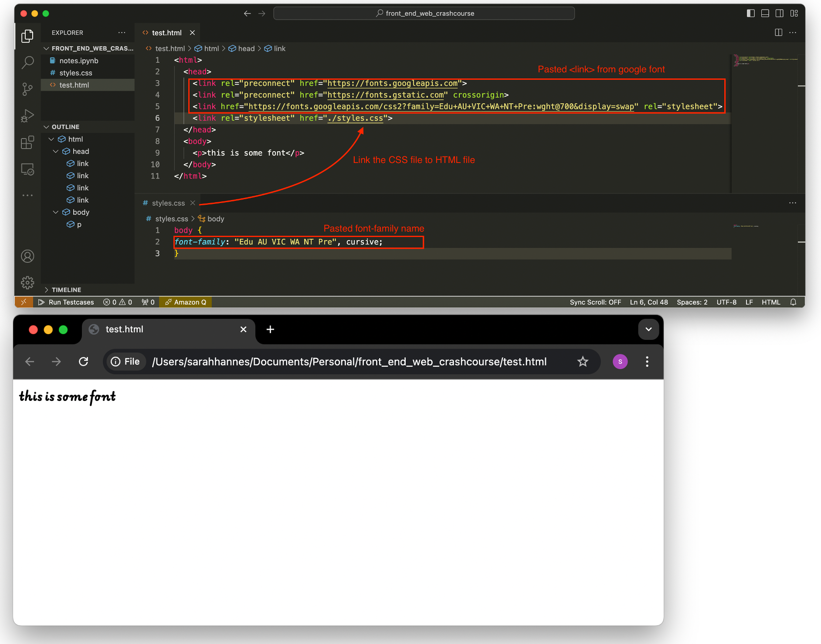This screenshot has height=644, width=821.
Task: Select the test.html Chrome tab
Action: pyautogui.click(x=169, y=329)
